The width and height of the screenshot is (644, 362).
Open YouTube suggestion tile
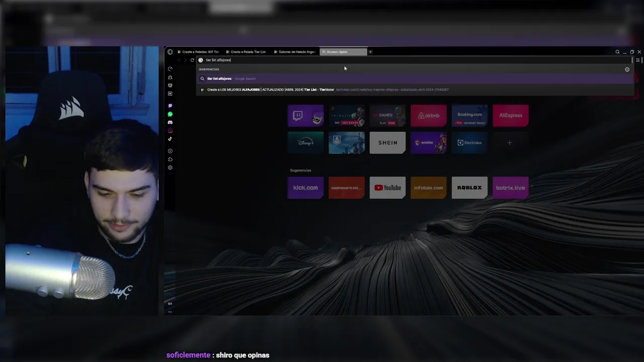[x=387, y=188]
